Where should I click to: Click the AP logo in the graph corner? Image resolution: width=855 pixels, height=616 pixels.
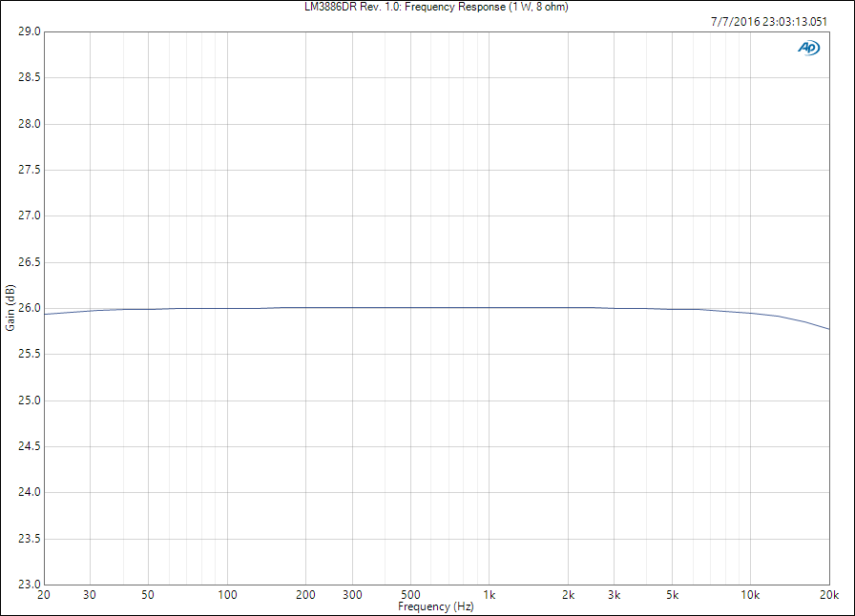[x=808, y=48]
